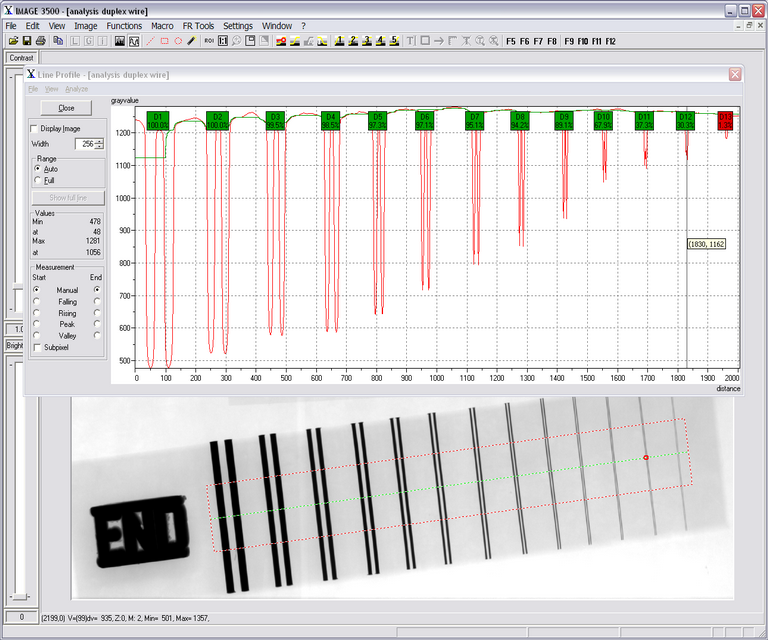Open the Functions menu
Image resolution: width=768 pixels, height=640 pixels.
coord(124,26)
